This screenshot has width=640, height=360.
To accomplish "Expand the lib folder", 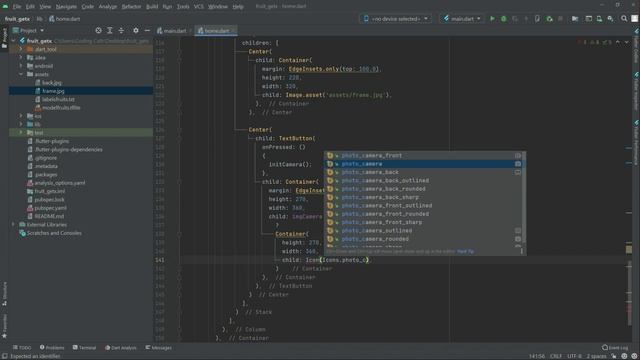I will (21, 124).
